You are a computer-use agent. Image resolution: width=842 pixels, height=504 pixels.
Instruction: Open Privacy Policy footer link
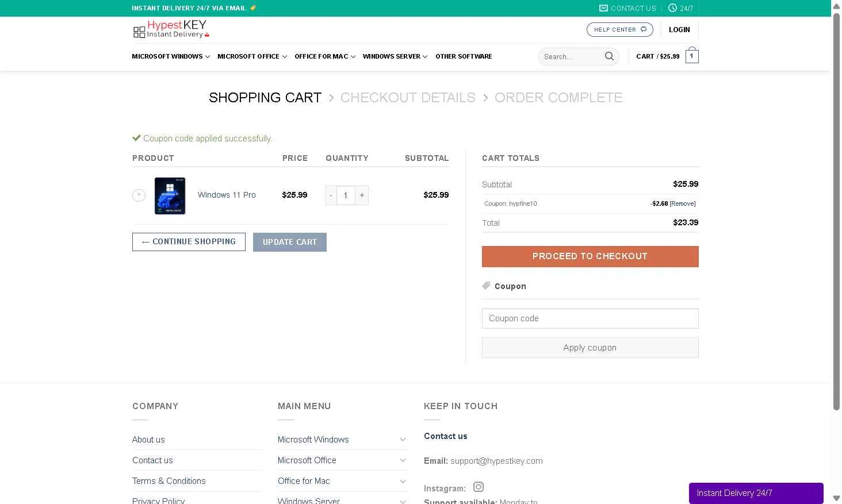(158, 501)
